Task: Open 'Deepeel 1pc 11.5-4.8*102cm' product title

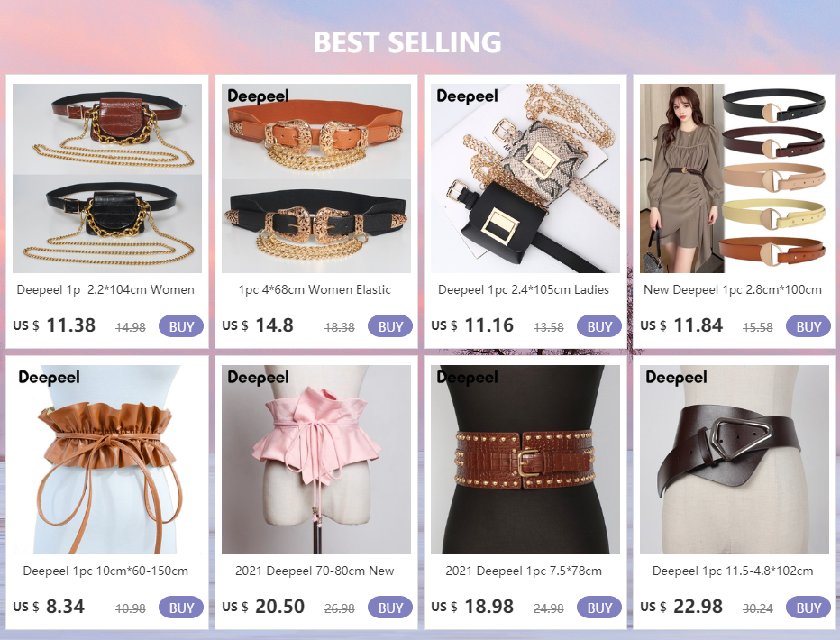Action: click(x=733, y=571)
